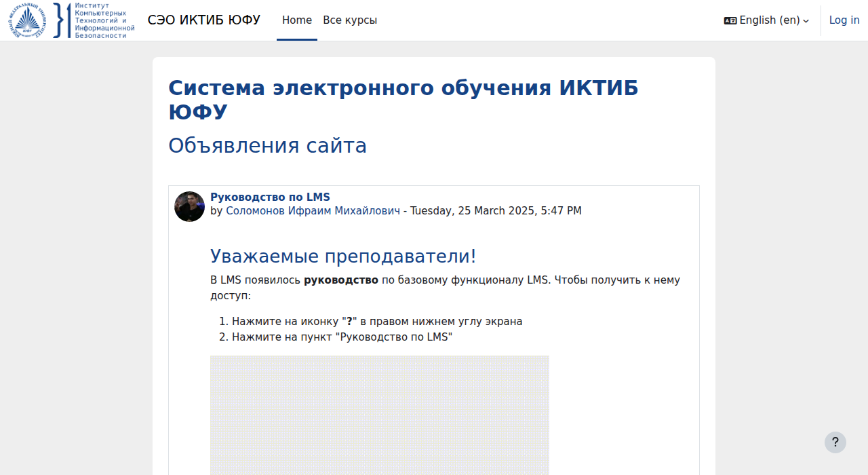Click step one text about the ? icon
Image resolution: width=868 pixels, height=475 pixels.
tap(377, 322)
